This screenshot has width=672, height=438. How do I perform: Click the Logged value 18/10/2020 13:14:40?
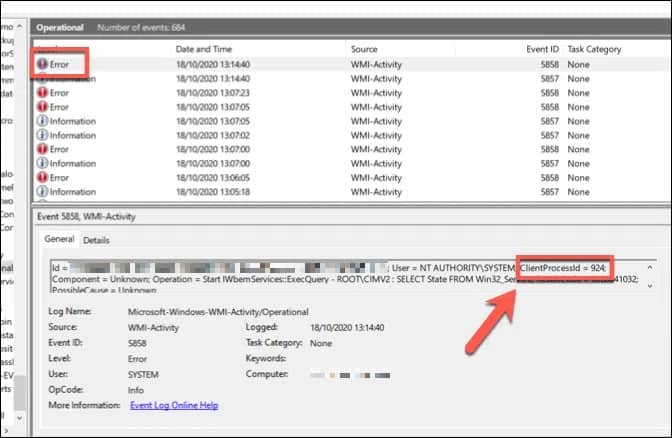347,328
